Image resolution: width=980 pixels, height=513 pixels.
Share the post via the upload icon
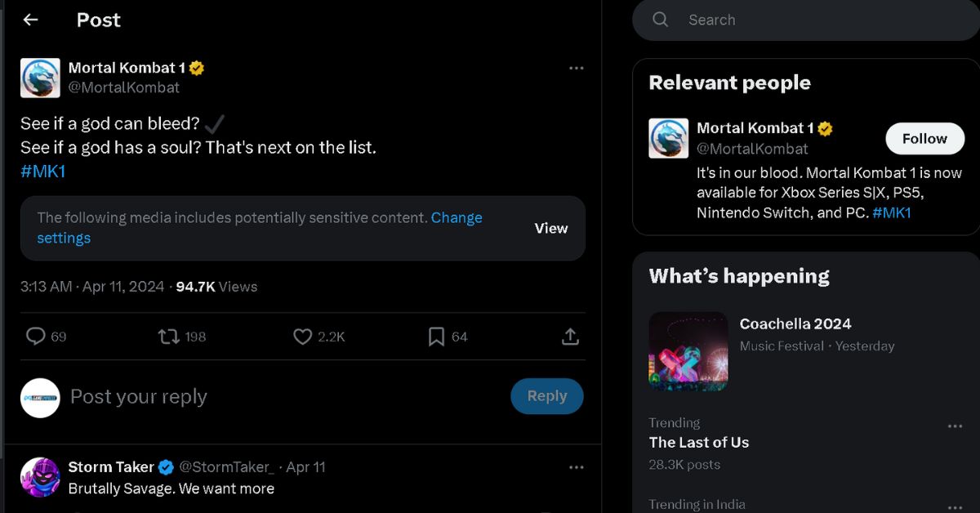coord(571,337)
